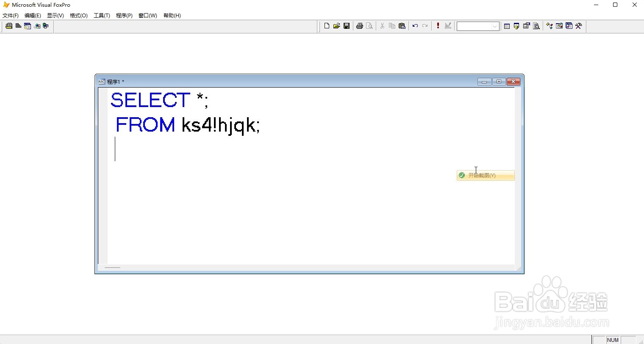Open the Task Pane toolbar icon

(x=569, y=26)
